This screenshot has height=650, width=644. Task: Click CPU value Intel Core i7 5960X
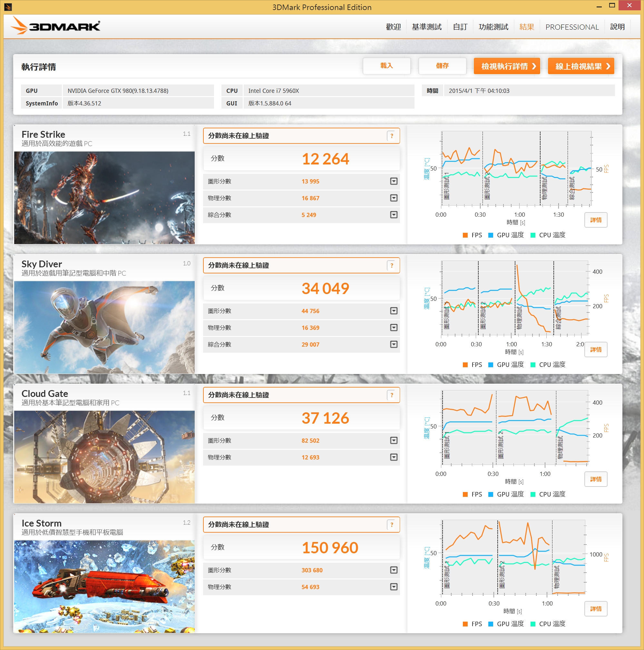tap(329, 91)
